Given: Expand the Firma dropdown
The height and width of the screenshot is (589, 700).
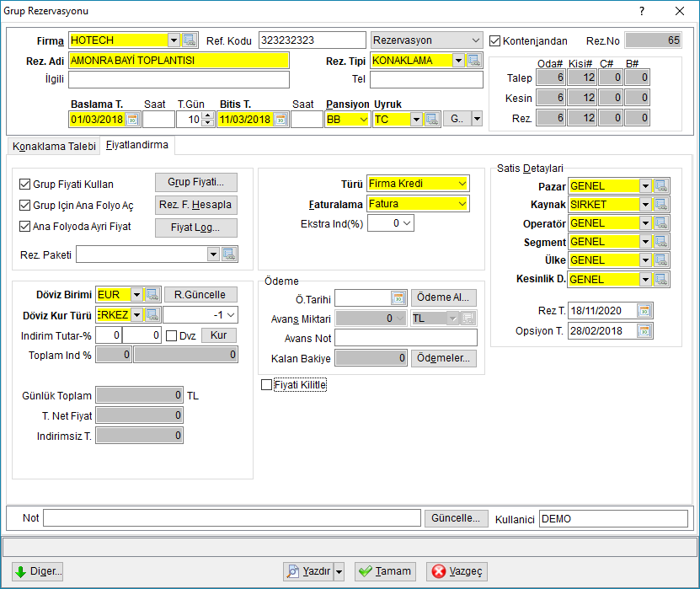Looking at the screenshot, I should [174, 40].
